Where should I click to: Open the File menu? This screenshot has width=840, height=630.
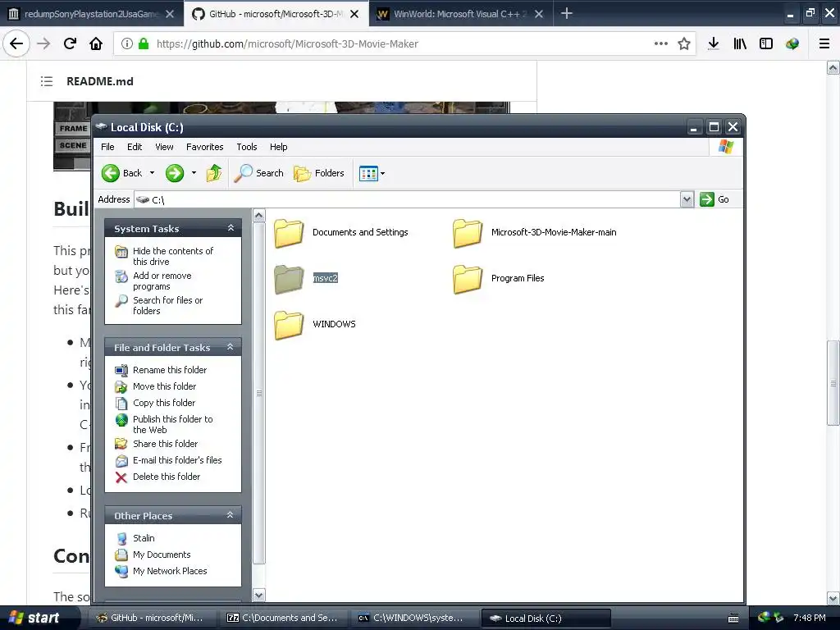(107, 147)
